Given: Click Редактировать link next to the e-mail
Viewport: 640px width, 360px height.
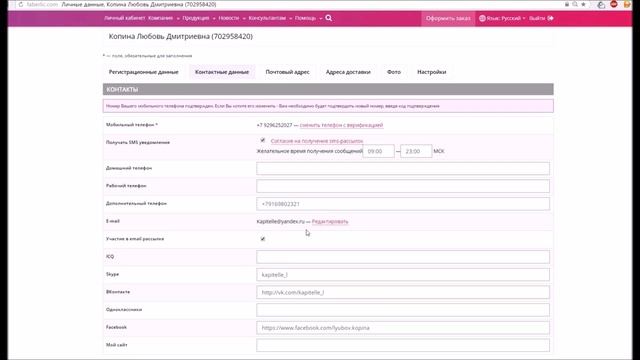Looking at the screenshot, I should 330,222.
